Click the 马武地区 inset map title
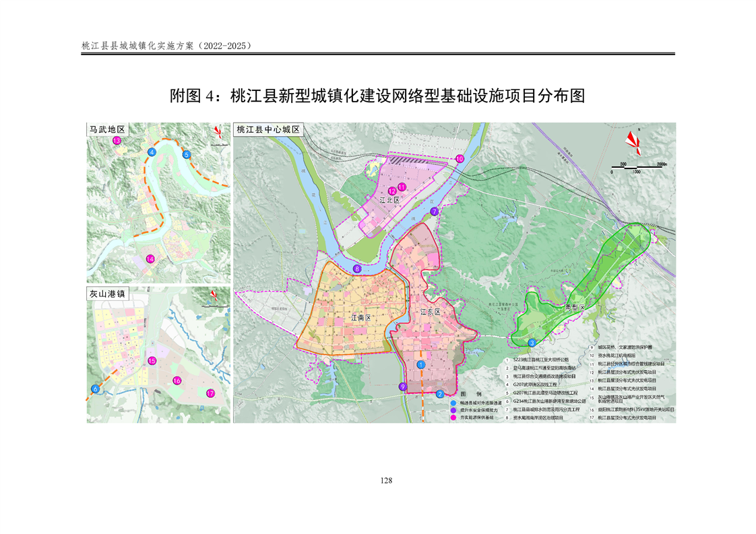 (x=107, y=129)
